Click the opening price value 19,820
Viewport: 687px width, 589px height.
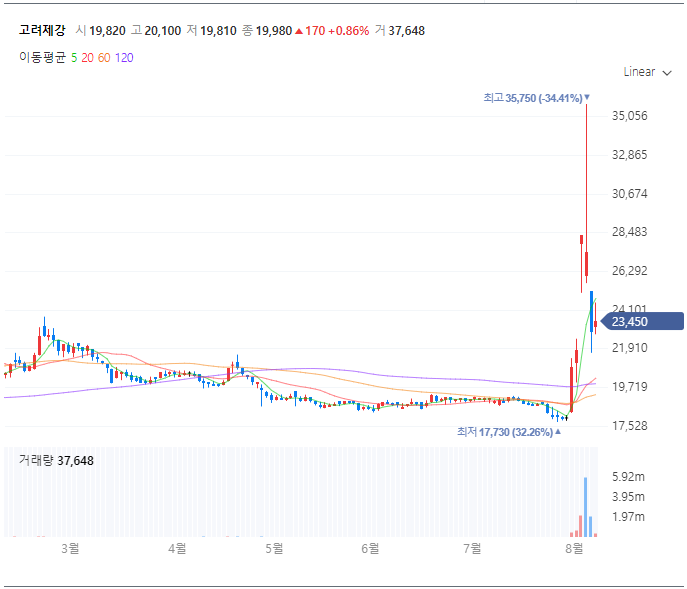click(x=107, y=31)
